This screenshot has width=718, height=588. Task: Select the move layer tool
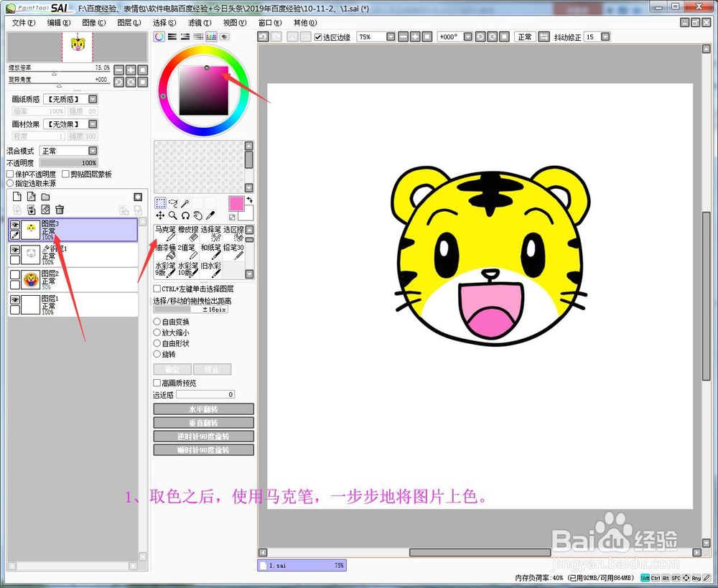160,215
